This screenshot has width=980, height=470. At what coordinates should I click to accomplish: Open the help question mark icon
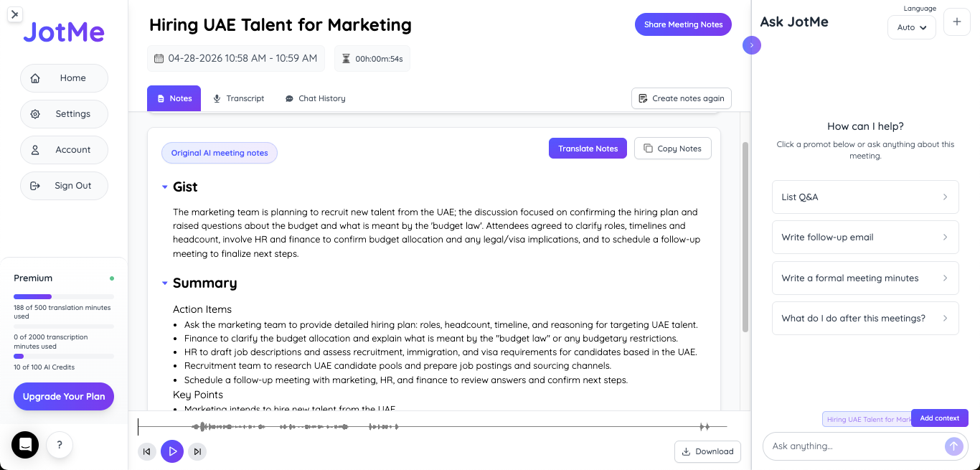[x=60, y=445]
